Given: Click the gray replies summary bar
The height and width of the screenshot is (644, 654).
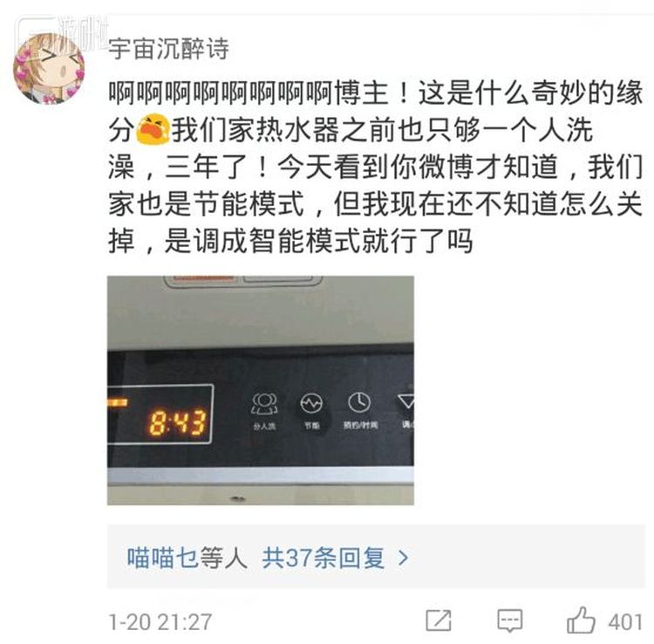Looking at the screenshot, I should click(x=376, y=557).
